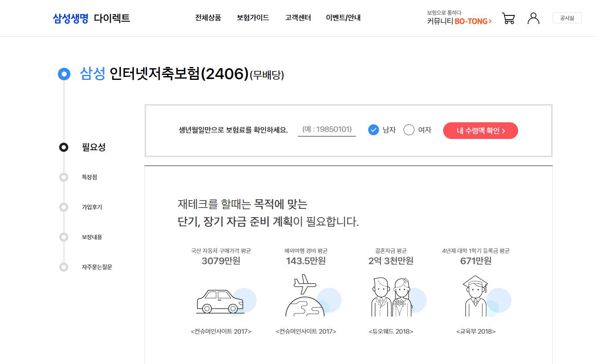Click the <컨슈머인사이트 2017> source under the airplane
Screen dimensions: 596x364
[x=306, y=332]
